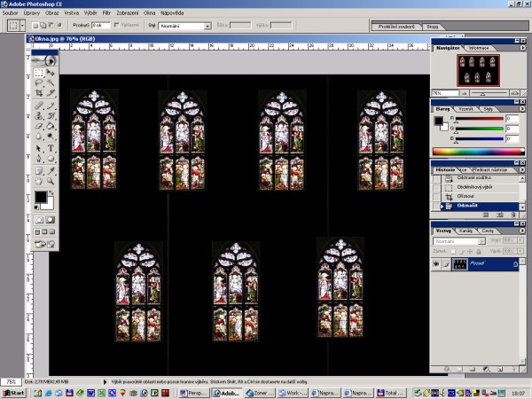Expand the marquee tool preset picker
The image size is (532, 399).
click(20, 27)
